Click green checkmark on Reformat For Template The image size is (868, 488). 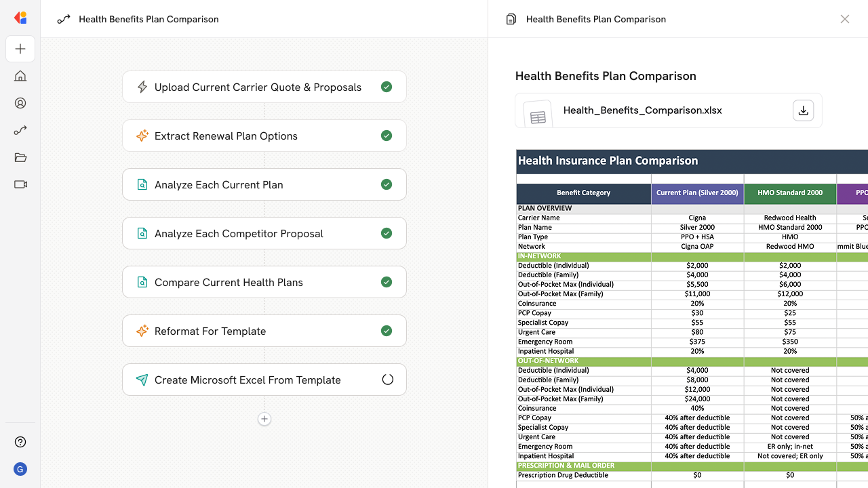tap(387, 331)
